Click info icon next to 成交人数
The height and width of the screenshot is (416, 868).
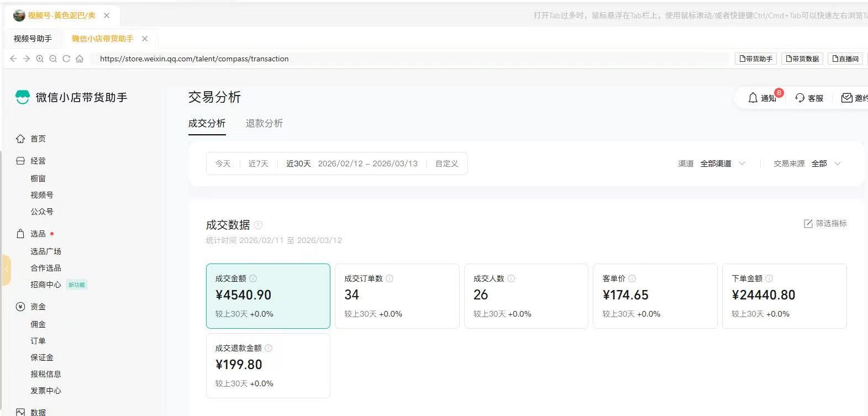[x=511, y=278]
